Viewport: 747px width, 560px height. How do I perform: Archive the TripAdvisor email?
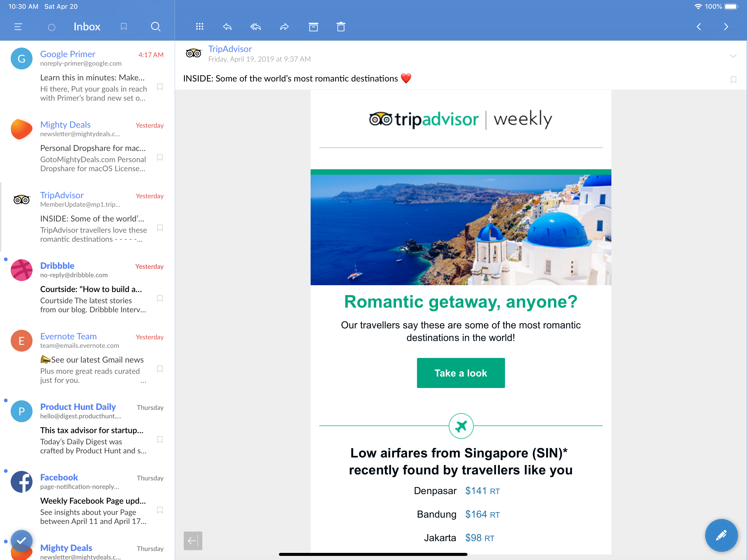[313, 27]
